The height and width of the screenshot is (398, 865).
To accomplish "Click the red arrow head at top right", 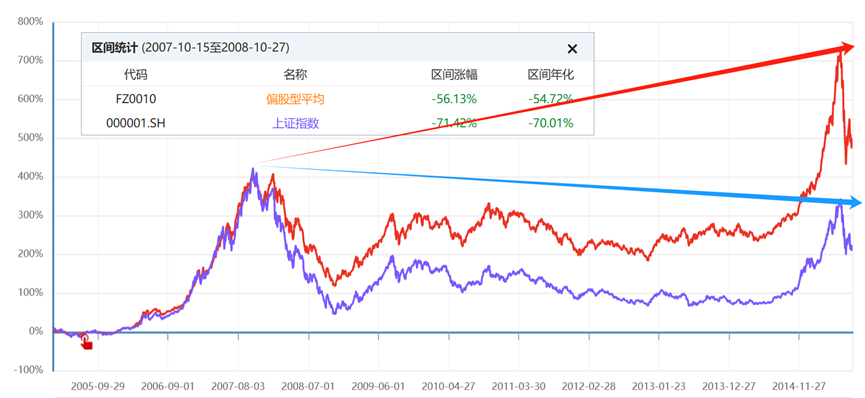I will click(851, 47).
